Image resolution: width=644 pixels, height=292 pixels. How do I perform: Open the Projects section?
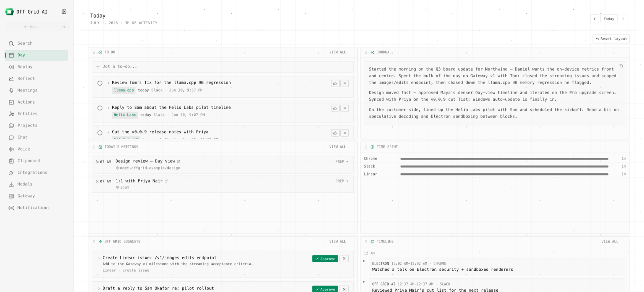(x=36, y=125)
